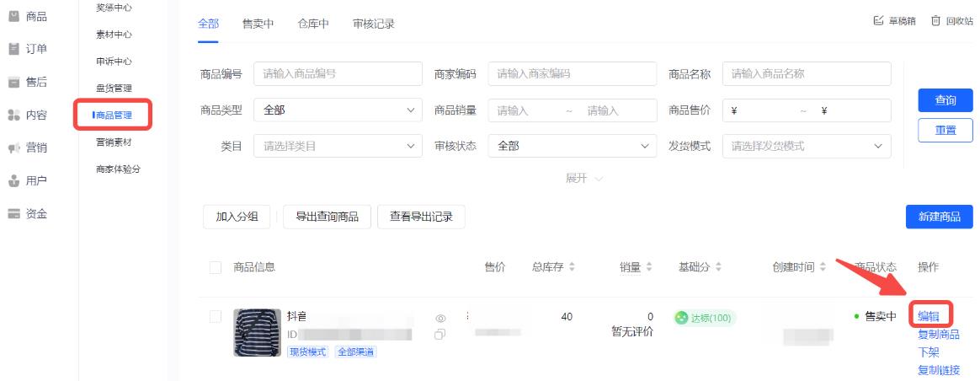This screenshot has height=381, width=980.
Task: Open 回收站 recycle bin icon
Action: (x=935, y=20)
